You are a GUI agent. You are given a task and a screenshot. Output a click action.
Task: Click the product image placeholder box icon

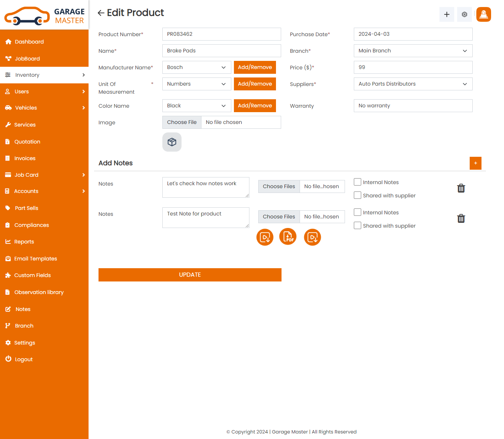[172, 142]
